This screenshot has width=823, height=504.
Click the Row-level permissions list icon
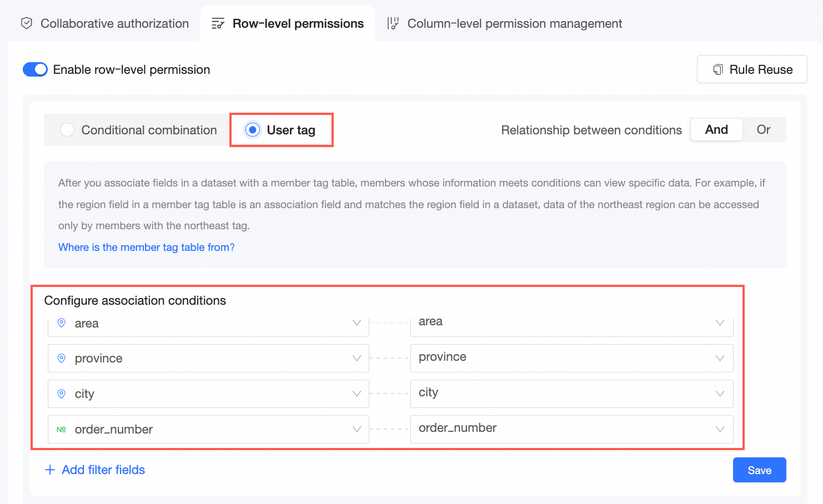coord(218,24)
